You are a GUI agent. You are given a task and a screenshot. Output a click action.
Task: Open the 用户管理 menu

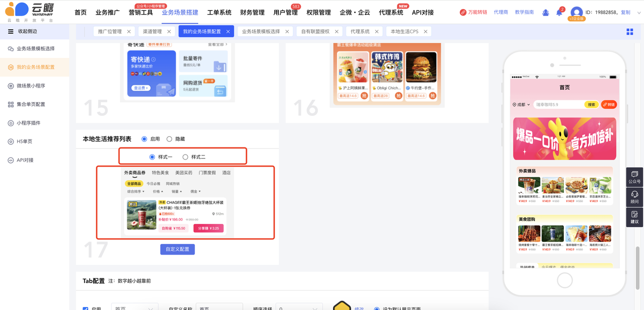pos(285,13)
